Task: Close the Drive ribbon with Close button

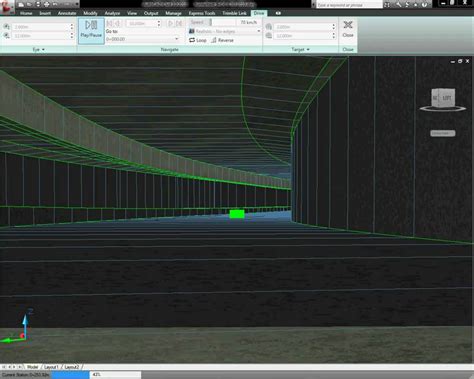Action: [348, 29]
